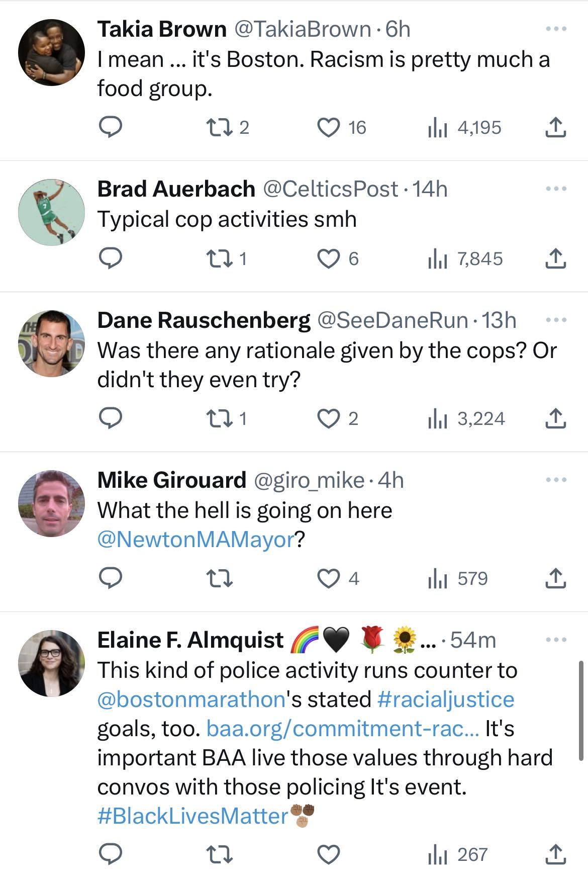This screenshot has width=588, height=880.
Task: Open Brad Auerbach's profile picture
Action: (52, 212)
